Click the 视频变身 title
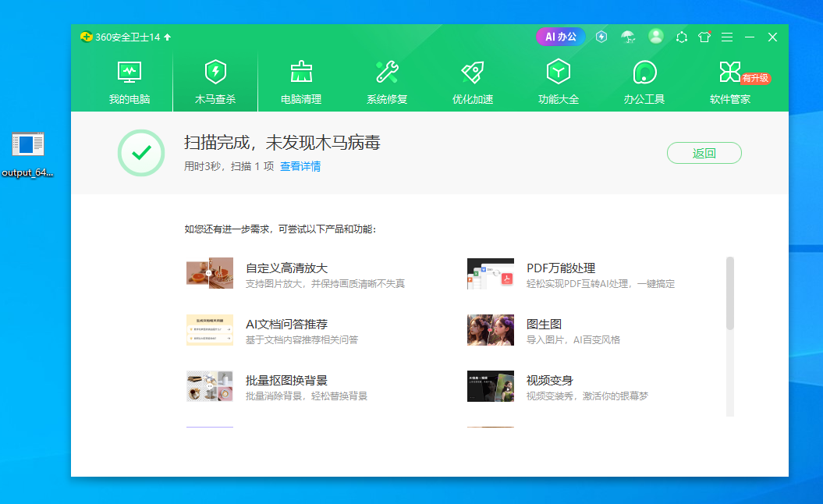 549,381
